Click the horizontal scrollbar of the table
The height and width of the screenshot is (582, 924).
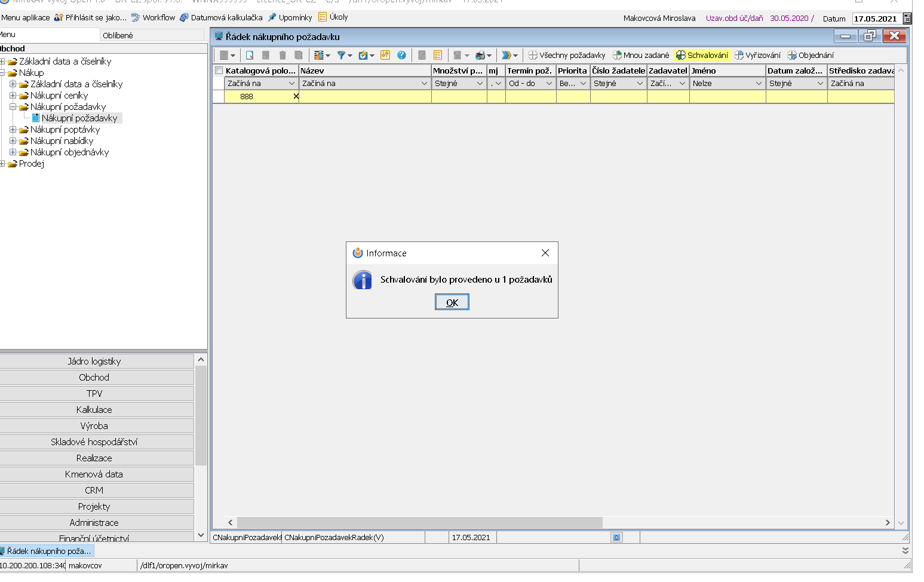[x=419, y=522]
